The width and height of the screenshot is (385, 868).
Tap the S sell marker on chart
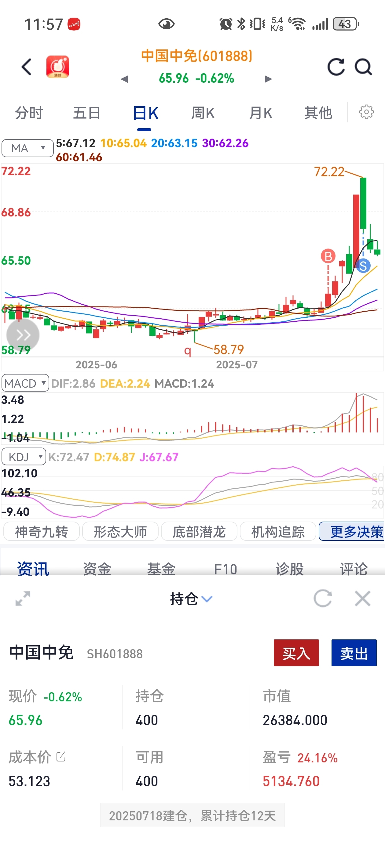(363, 266)
